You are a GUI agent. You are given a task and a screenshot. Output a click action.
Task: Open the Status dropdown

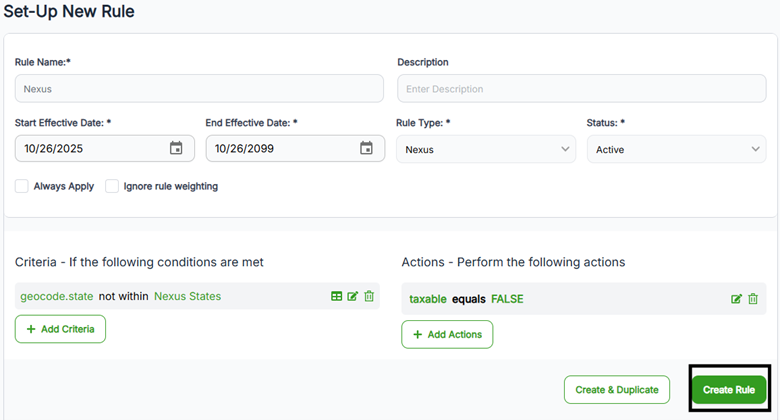tap(676, 150)
